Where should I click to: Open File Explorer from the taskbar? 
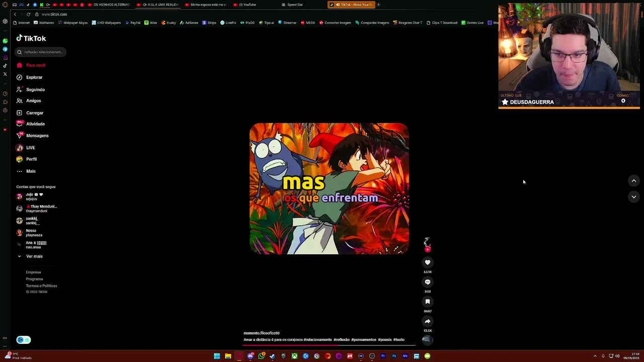[228, 356]
